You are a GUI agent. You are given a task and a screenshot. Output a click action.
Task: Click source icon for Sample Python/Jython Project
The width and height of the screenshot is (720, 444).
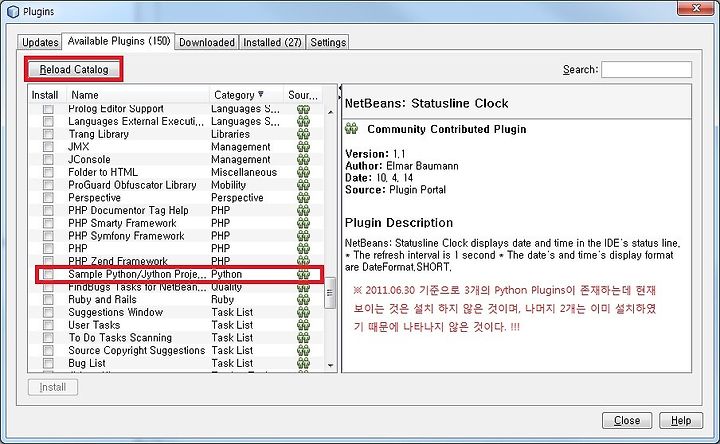click(x=304, y=274)
